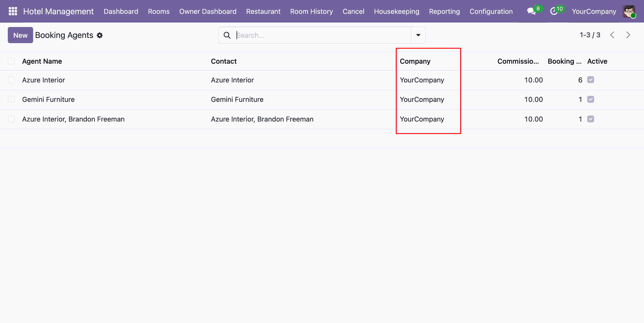Toggle the select-all rows checkbox

11,61
